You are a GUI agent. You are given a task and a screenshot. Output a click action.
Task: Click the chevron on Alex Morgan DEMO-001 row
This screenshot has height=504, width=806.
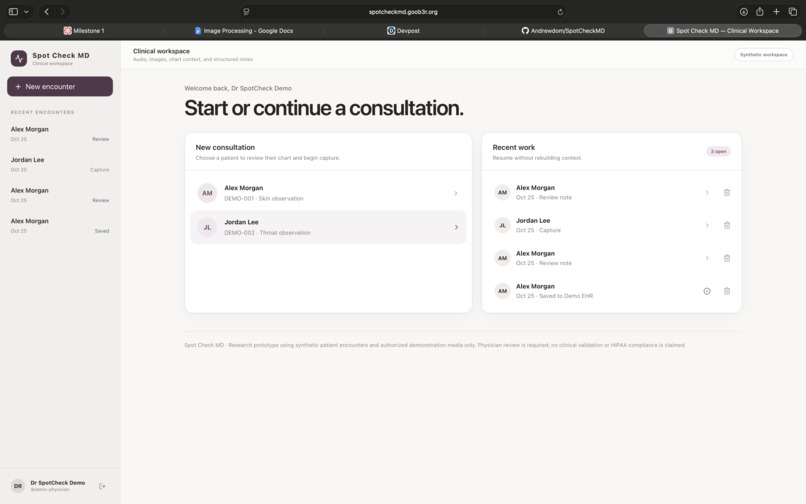456,193
